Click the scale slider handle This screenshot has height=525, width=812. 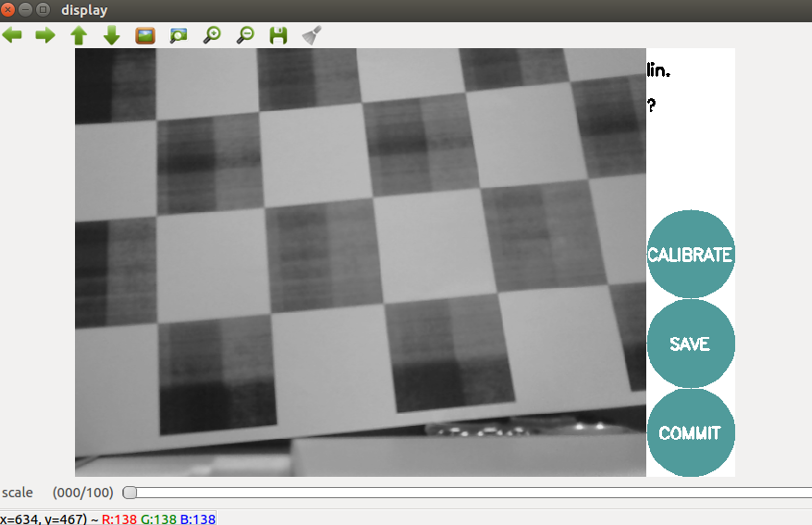(130, 493)
